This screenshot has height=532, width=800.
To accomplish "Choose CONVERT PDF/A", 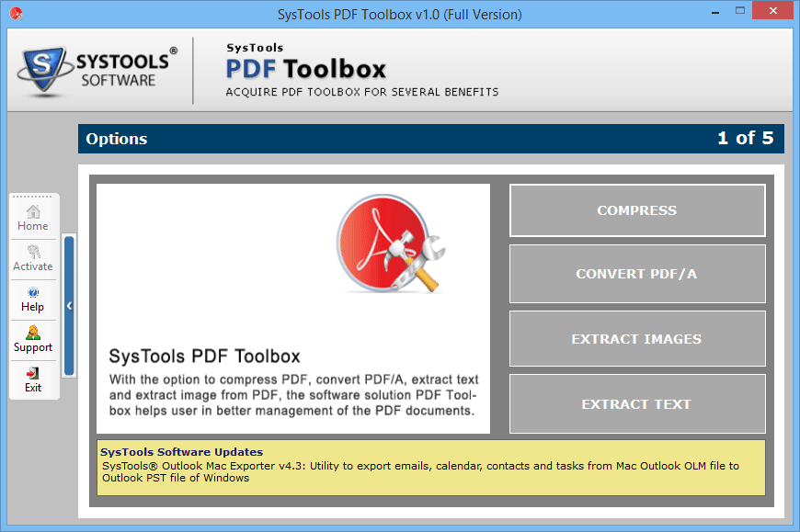I will (x=636, y=274).
